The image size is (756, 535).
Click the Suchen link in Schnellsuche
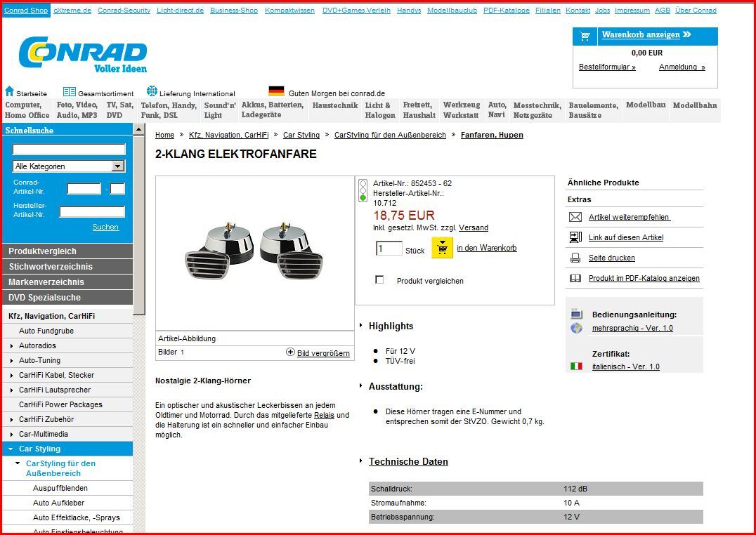[x=105, y=227]
